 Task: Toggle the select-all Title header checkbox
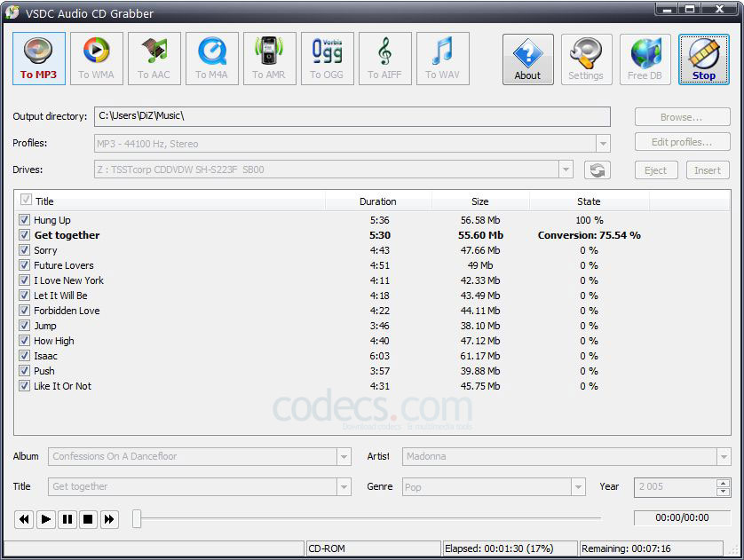point(26,200)
